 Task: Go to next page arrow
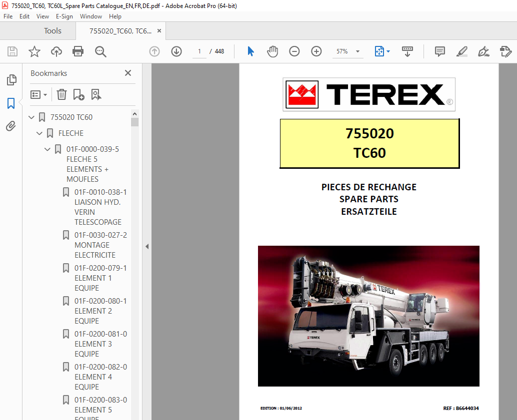176,51
